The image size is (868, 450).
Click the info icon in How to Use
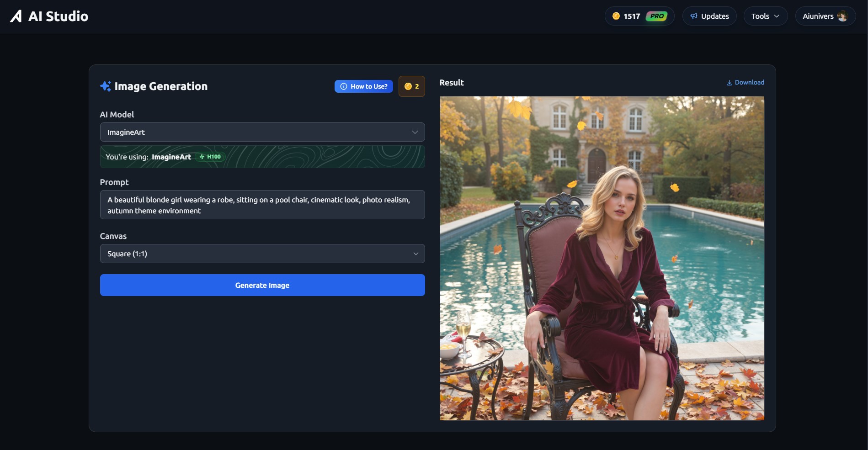coord(344,86)
